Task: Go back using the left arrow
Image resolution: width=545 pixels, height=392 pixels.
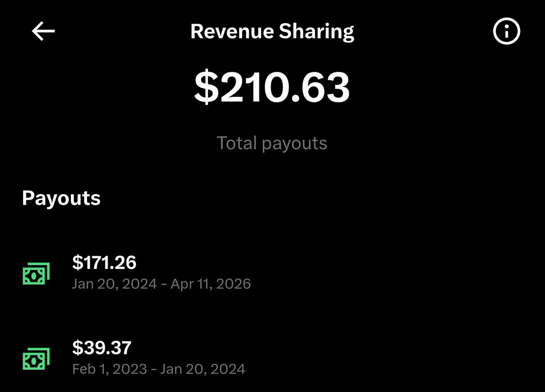Action: [43, 32]
